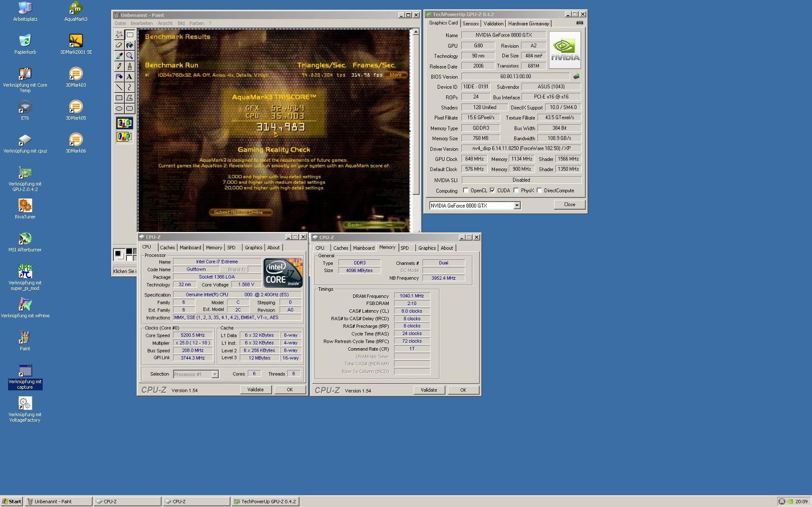Click the Close button in GPU-Z
This screenshot has height=507, width=812.
[x=569, y=205]
